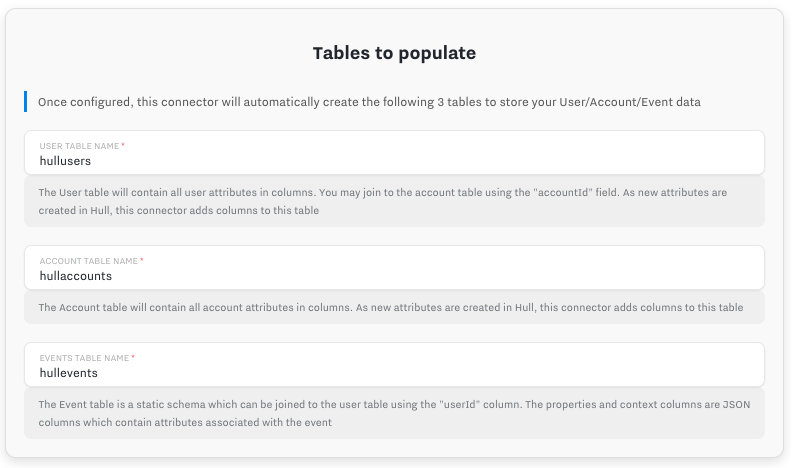Click the red asterisk beside Events Table Name
The height and width of the screenshot is (468, 792).
point(133,357)
